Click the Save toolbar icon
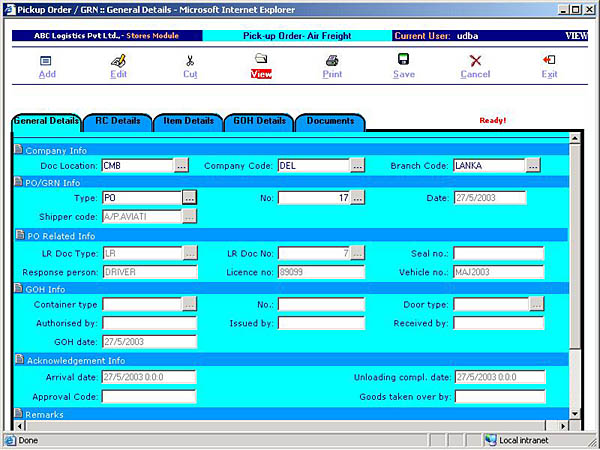 404,61
